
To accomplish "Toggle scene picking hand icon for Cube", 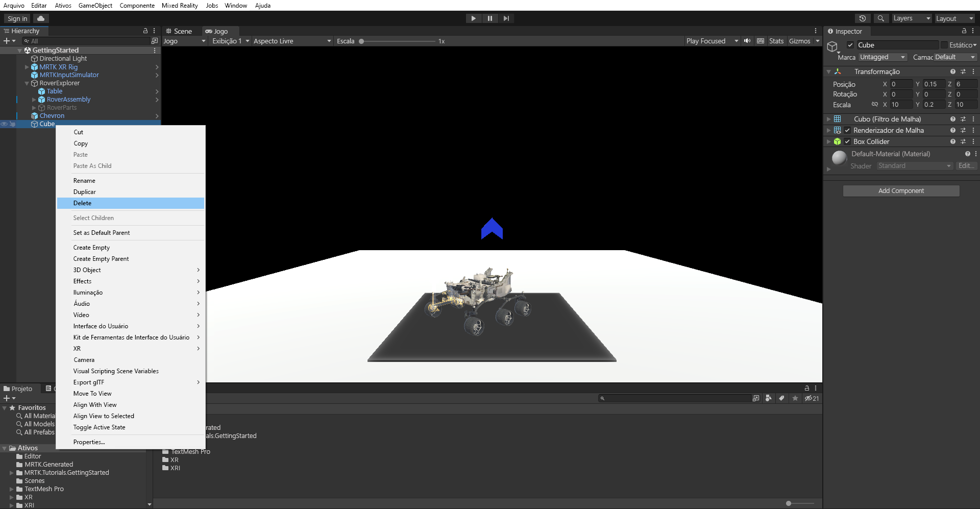I will [x=12, y=124].
